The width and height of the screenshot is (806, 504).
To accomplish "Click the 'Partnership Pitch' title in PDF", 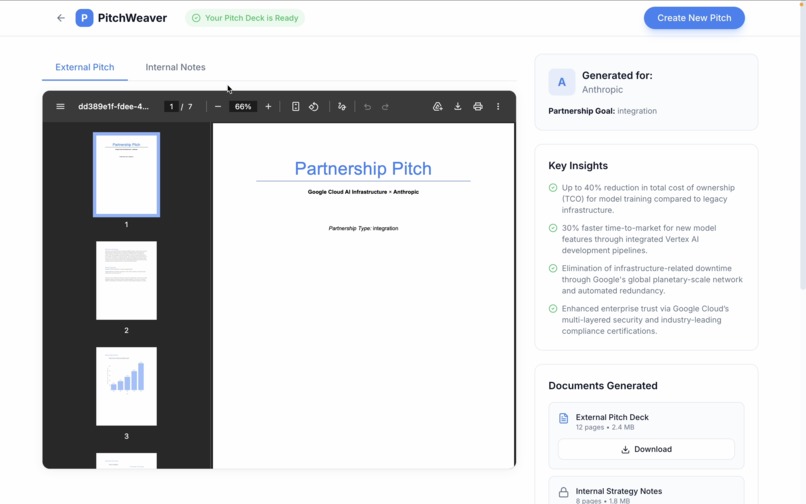I will pyautogui.click(x=363, y=169).
